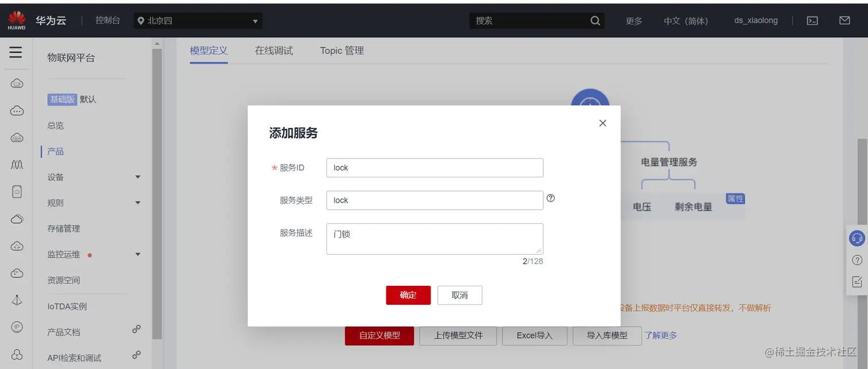Click the search magnifier icon
This screenshot has width=868, height=369.
(595, 21)
